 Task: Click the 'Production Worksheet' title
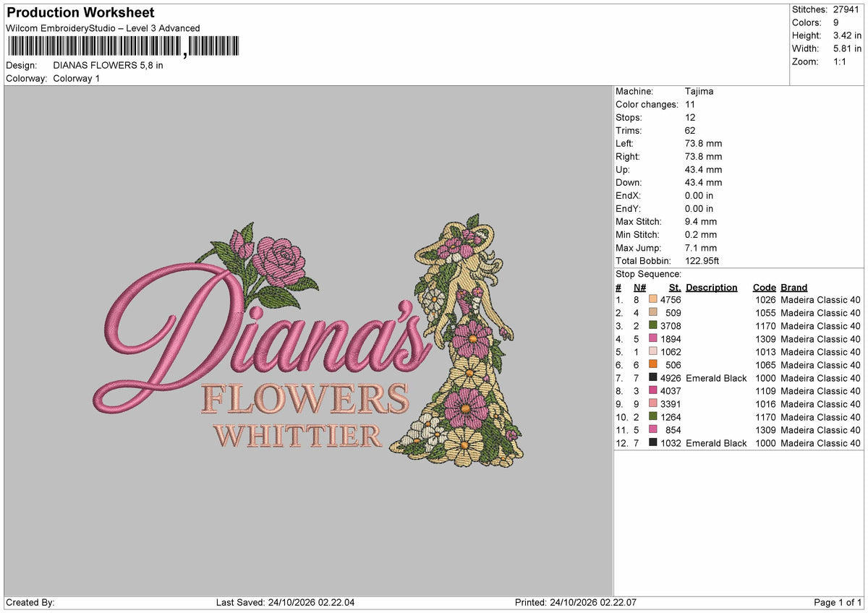tap(80, 13)
